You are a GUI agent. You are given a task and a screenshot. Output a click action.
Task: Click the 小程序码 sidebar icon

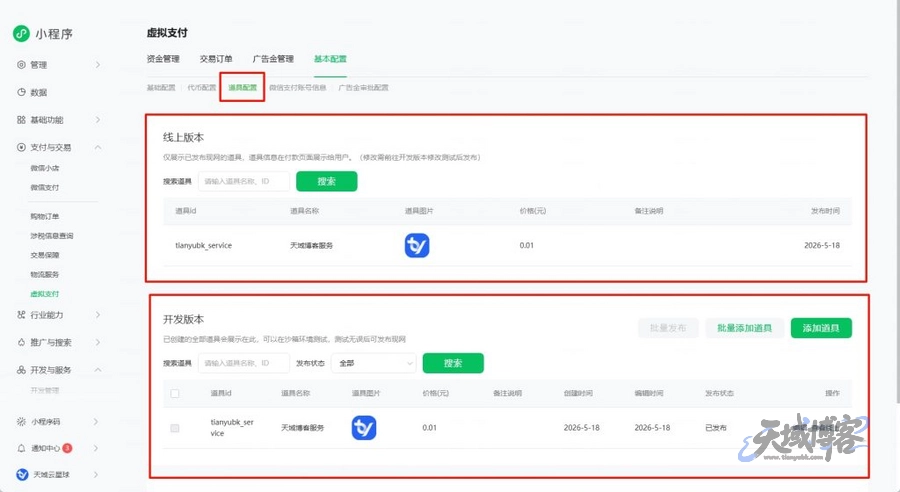[x=21, y=421]
